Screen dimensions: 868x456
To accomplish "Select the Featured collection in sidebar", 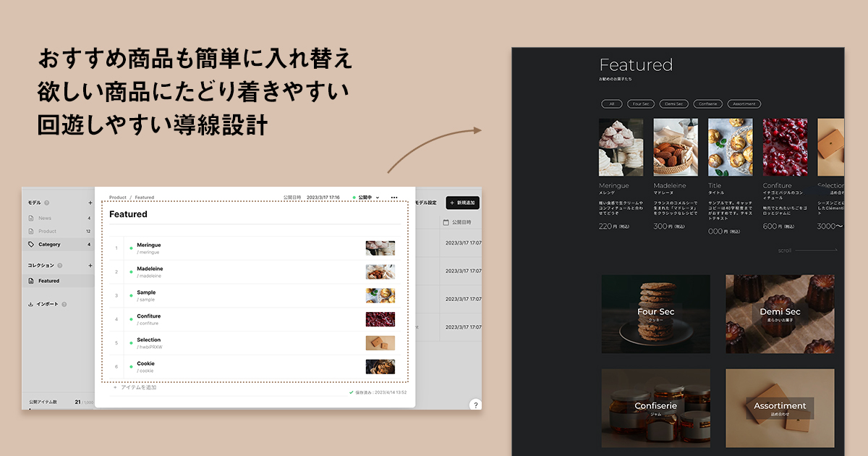I will click(x=58, y=281).
